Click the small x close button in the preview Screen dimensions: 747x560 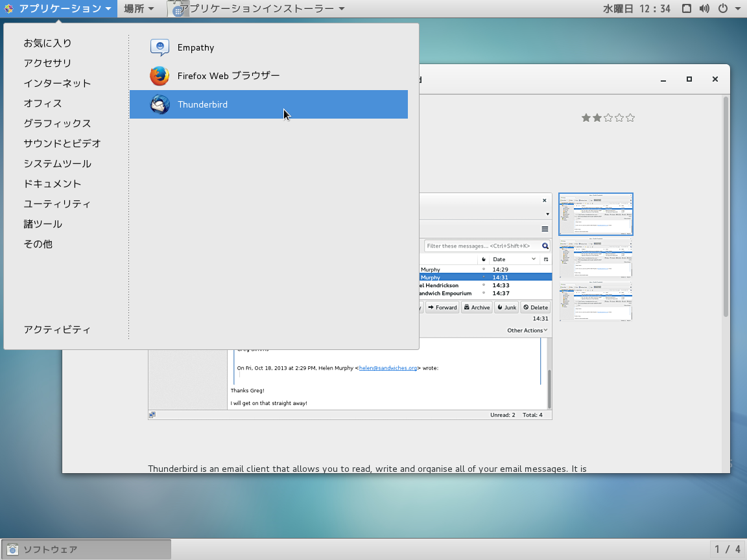(x=545, y=200)
